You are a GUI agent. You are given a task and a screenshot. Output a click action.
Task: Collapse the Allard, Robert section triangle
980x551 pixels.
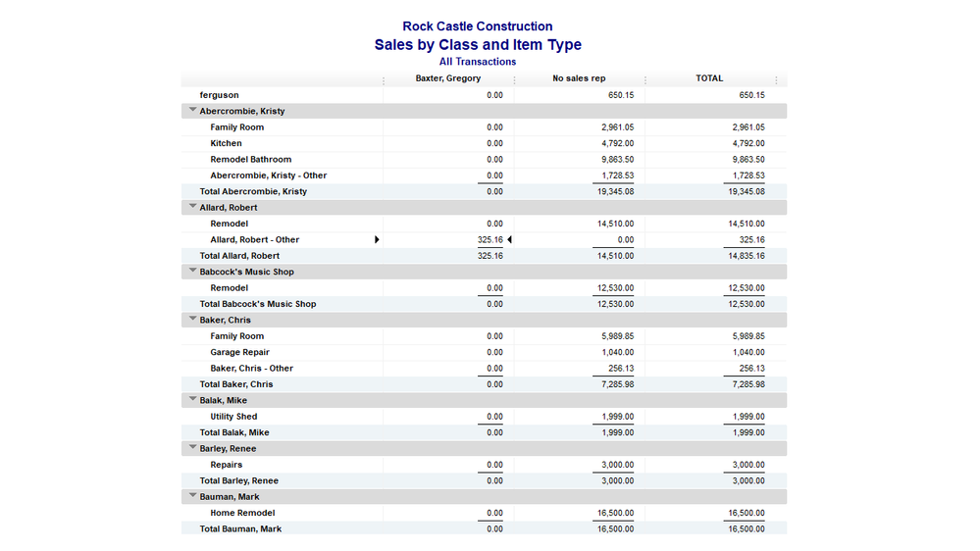192,207
